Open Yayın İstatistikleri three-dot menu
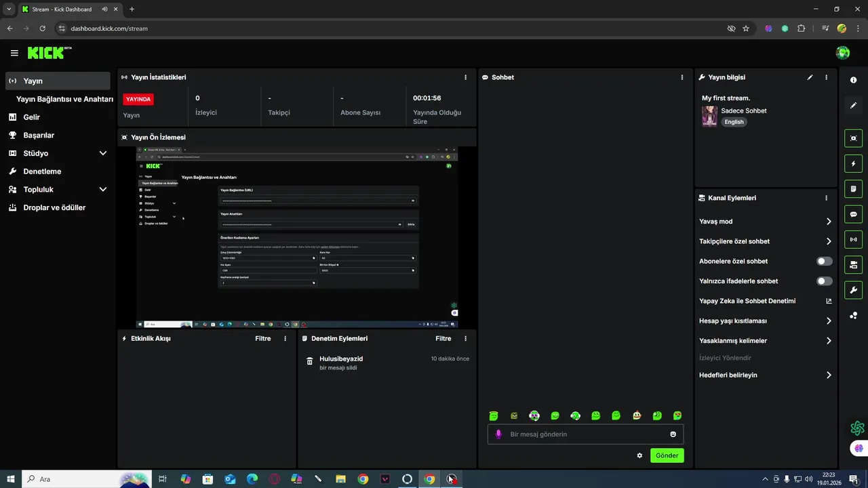 click(465, 77)
